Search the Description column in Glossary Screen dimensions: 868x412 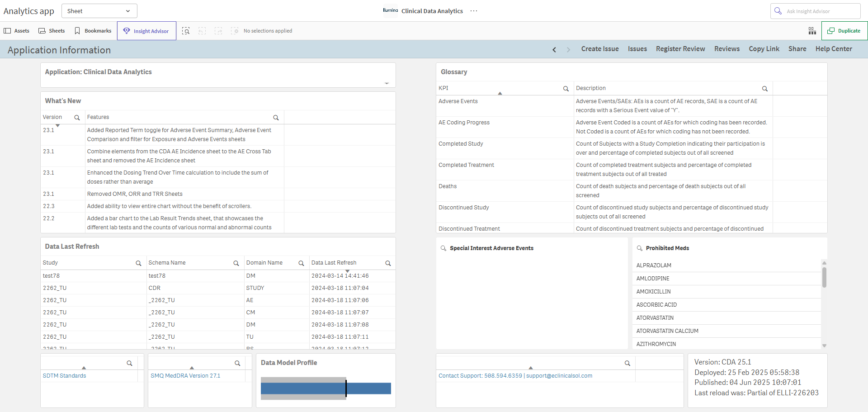pyautogui.click(x=764, y=89)
